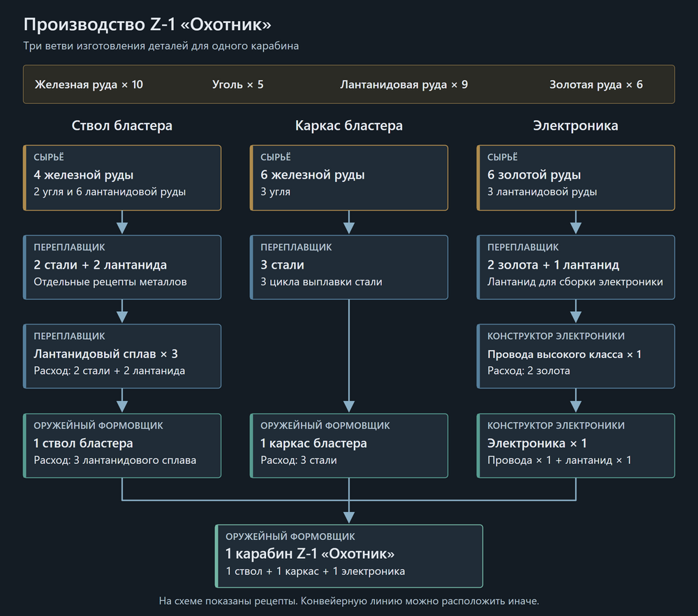This screenshot has height=616, width=698.
Task: Click the «6 золотой руды» raw material box
Action: [576, 177]
